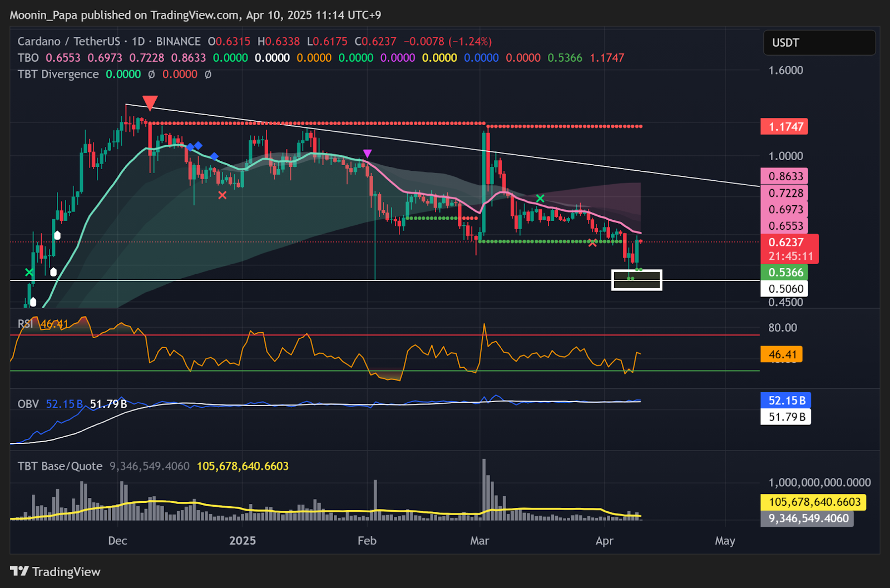Click the gray 9,346,549.4060 volume axis label
The height and width of the screenshot is (588, 890).
807,518
